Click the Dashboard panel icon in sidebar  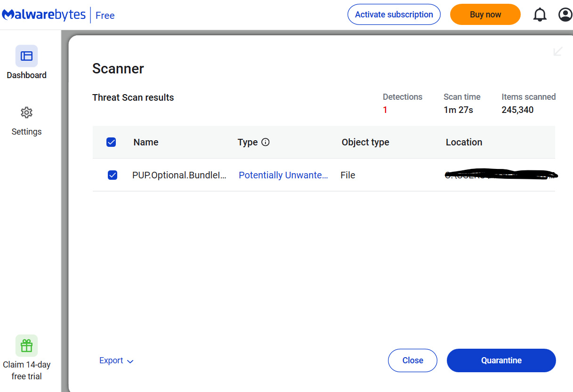point(27,56)
